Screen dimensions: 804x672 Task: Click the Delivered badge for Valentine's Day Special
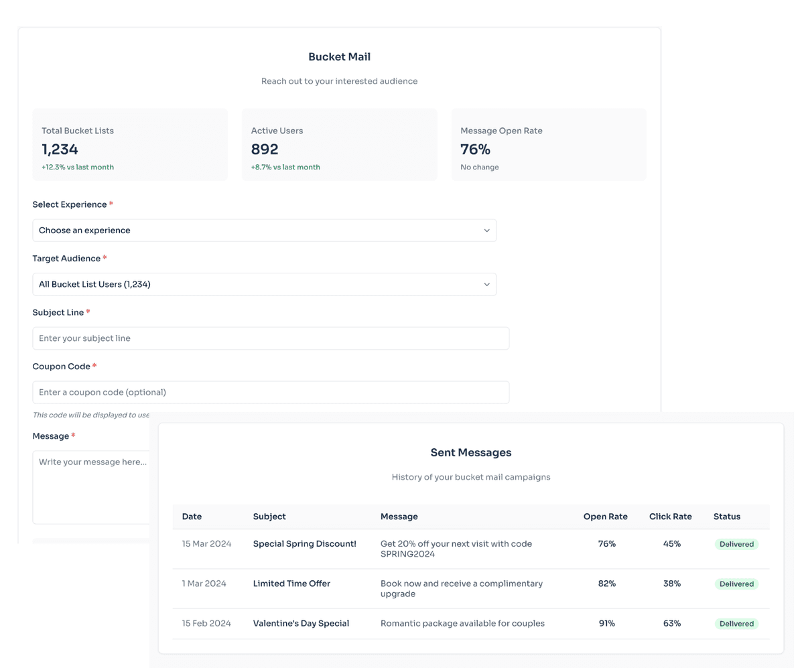coord(736,624)
